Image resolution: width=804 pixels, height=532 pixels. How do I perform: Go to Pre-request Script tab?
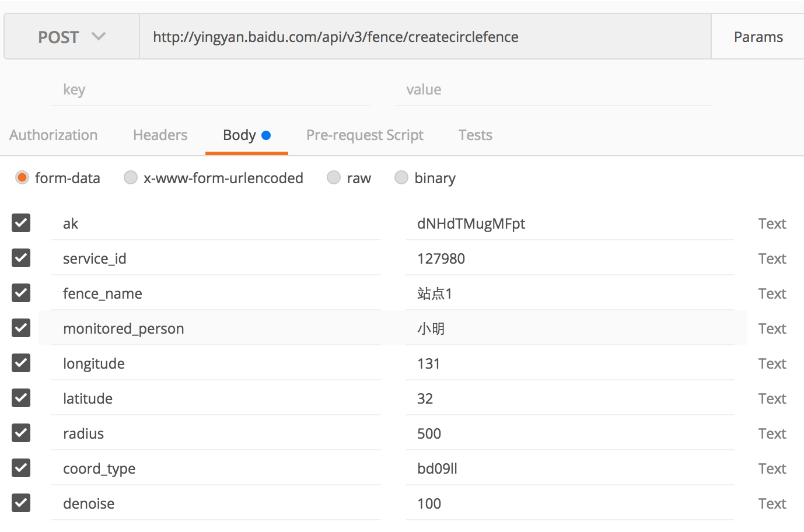coord(365,135)
